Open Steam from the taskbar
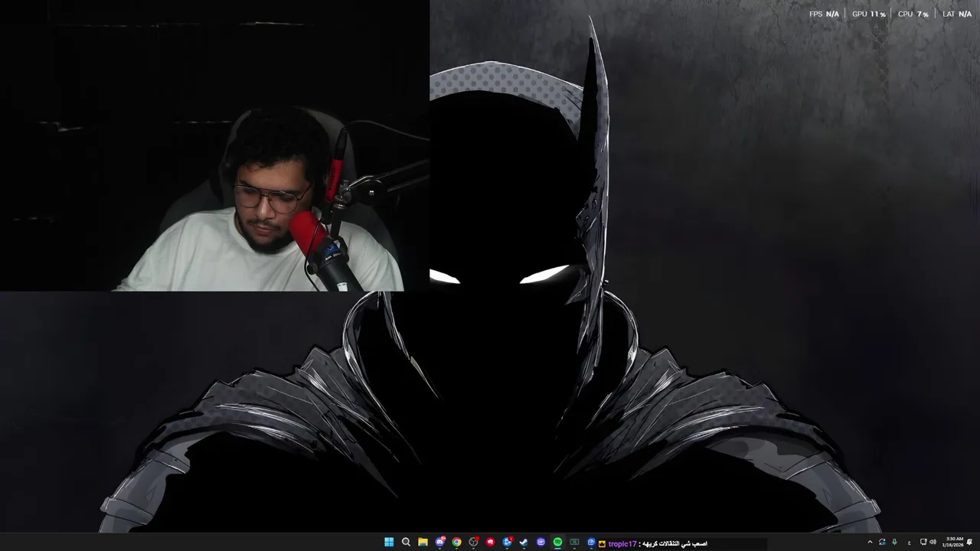The width and height of the screenshot is (980, 551). click(x=524, y=542)
